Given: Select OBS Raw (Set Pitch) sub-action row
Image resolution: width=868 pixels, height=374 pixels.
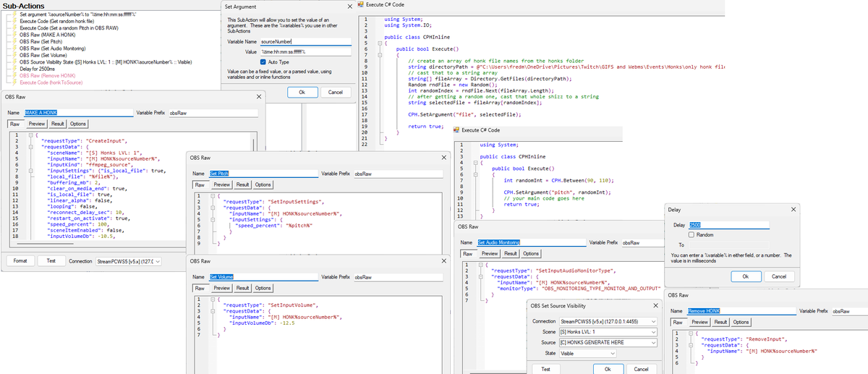Looking at the screenshot, I should click(x=41, y=41).
